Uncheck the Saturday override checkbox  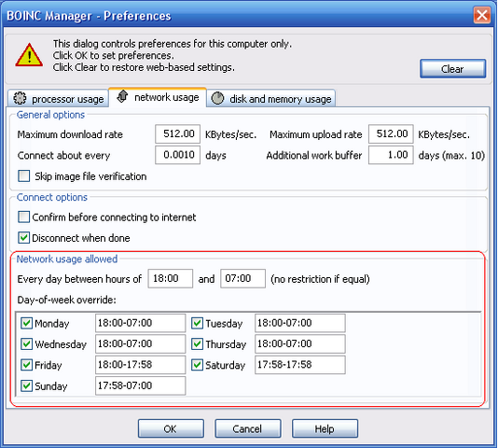tap(197, 365)
